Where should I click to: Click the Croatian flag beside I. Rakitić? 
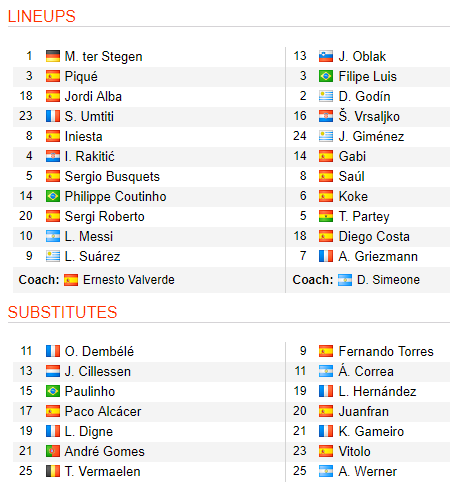pyautogui.click(x=53, y=156)
